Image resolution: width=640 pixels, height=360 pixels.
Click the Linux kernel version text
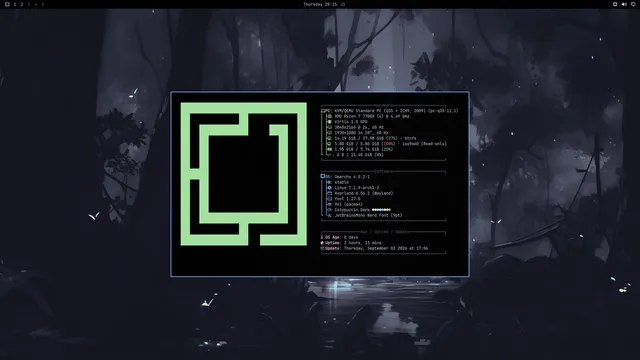click(357, 188)
